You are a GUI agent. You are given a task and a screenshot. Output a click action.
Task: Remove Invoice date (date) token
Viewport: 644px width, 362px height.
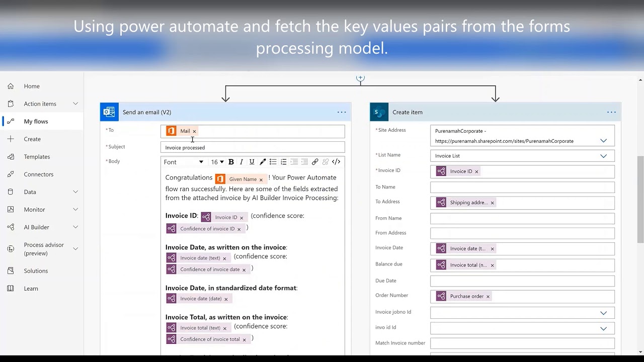(x=226, y=299)
